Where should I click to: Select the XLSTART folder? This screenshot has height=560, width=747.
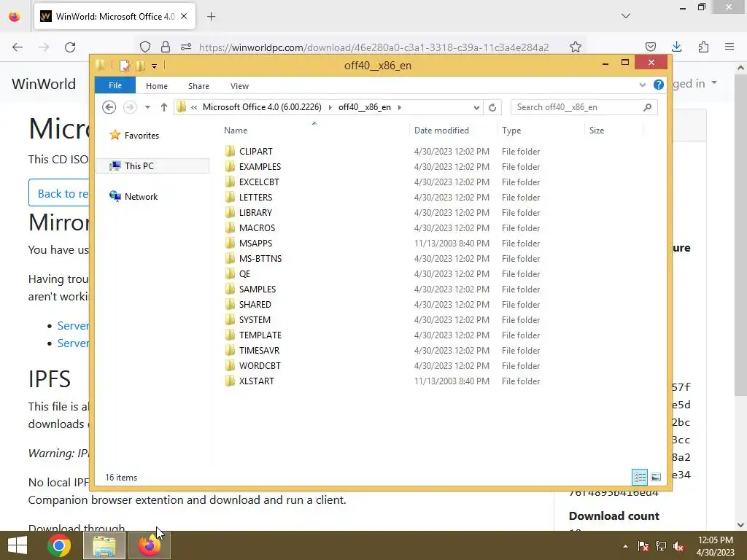click(257, 381)
